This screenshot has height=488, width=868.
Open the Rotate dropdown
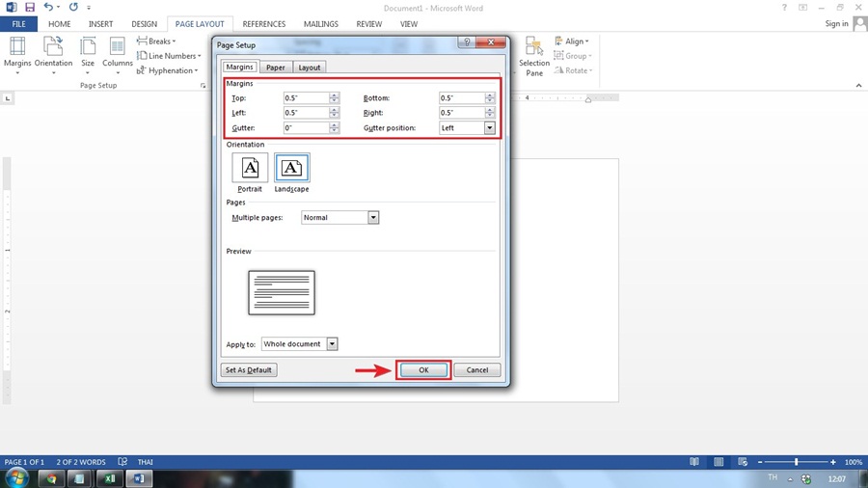[573, 70]
